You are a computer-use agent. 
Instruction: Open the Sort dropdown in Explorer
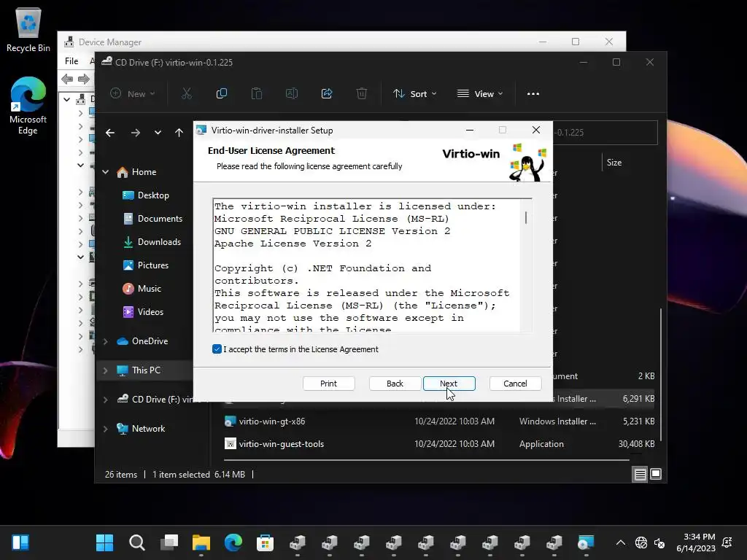[414, 94]
